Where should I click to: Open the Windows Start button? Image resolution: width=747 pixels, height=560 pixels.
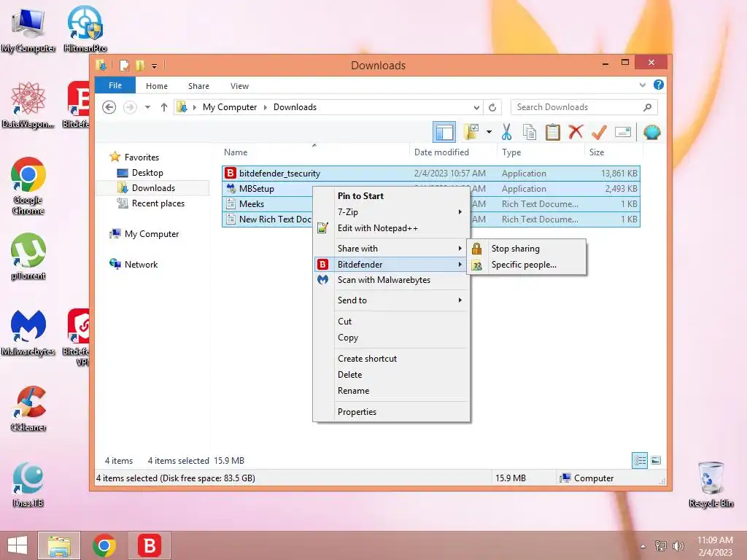(18, 545)
